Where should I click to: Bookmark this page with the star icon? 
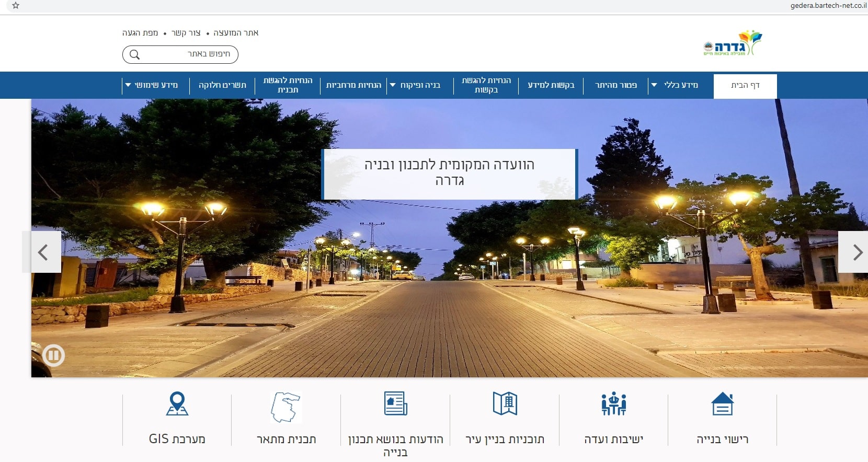pyautogui.click(x=16, y=6)
